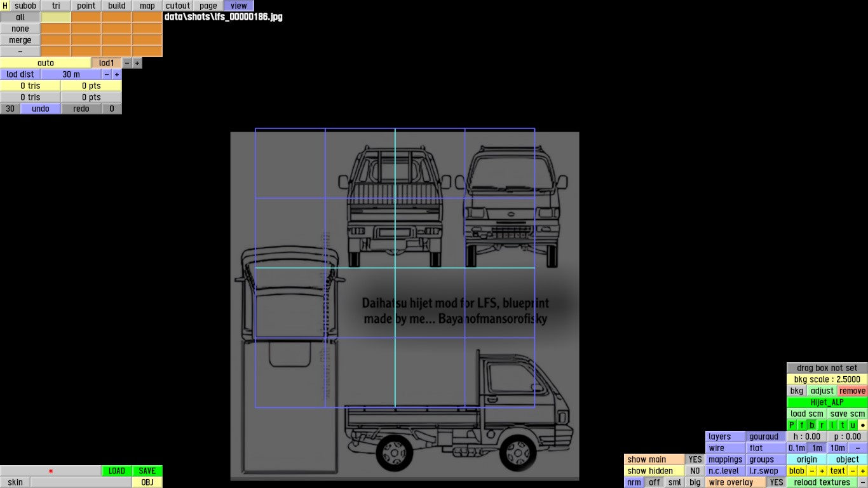Screen dimensions: 868x488
Task: Switch to the b (back) view
Action: click(812, 425)
